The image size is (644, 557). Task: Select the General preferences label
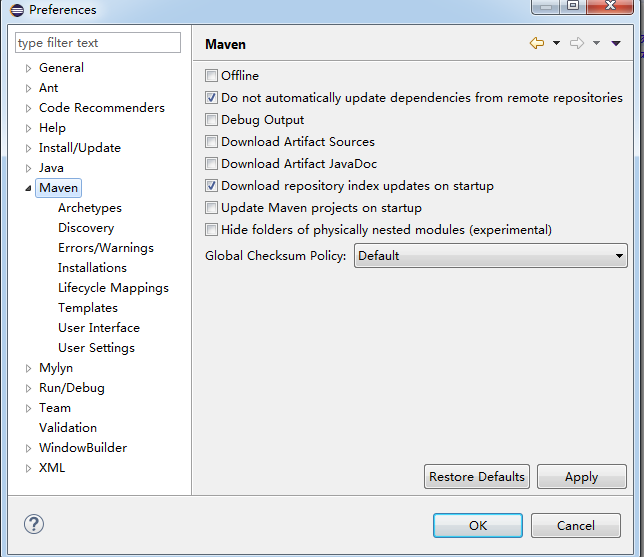click(x=61, y=68)
